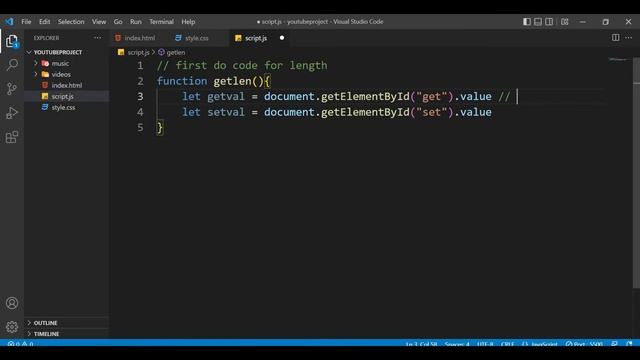Viewport: 640px width, 360px height.
Task: Click line number 1 in gutter
Action: click(x=140, y=65)
